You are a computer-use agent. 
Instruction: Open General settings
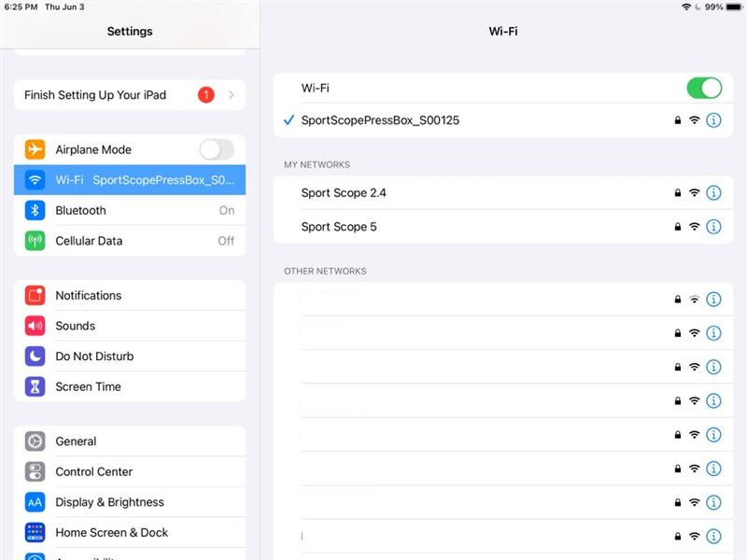tap(130, 441)
